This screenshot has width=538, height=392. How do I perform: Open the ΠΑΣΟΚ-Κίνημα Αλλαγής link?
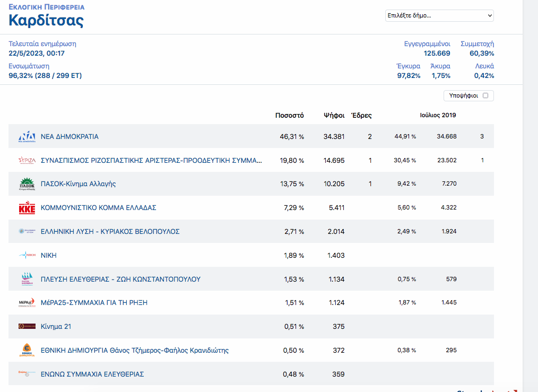point(78,184)
